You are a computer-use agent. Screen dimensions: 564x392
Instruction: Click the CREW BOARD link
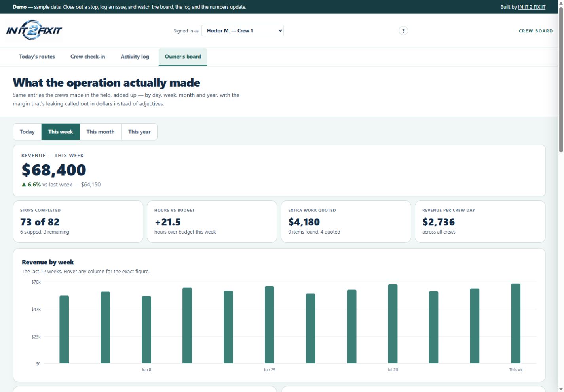536,31
